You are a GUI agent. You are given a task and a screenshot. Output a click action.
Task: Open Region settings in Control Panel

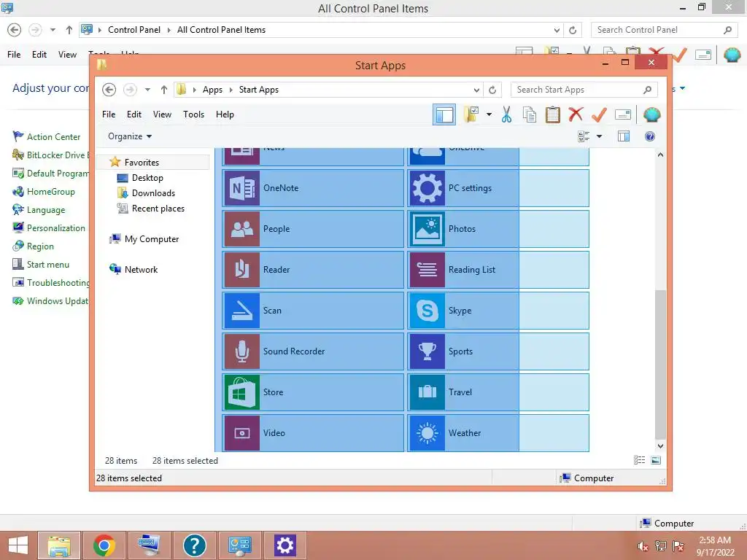coord(40,246)
